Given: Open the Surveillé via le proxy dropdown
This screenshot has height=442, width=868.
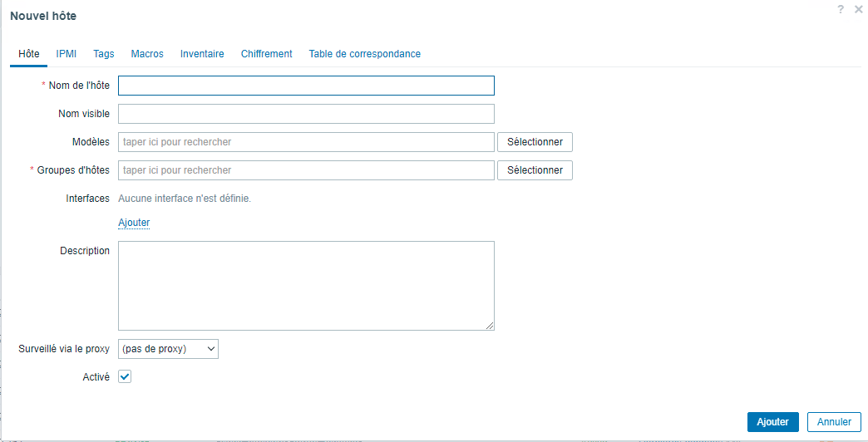Looking at the screenshot, I should coord(168,349).
